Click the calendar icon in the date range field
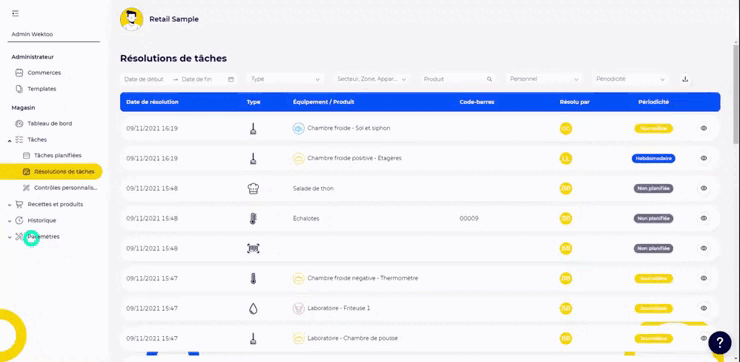The height and width of the screenshot is (362, 740). coord(231,79)
